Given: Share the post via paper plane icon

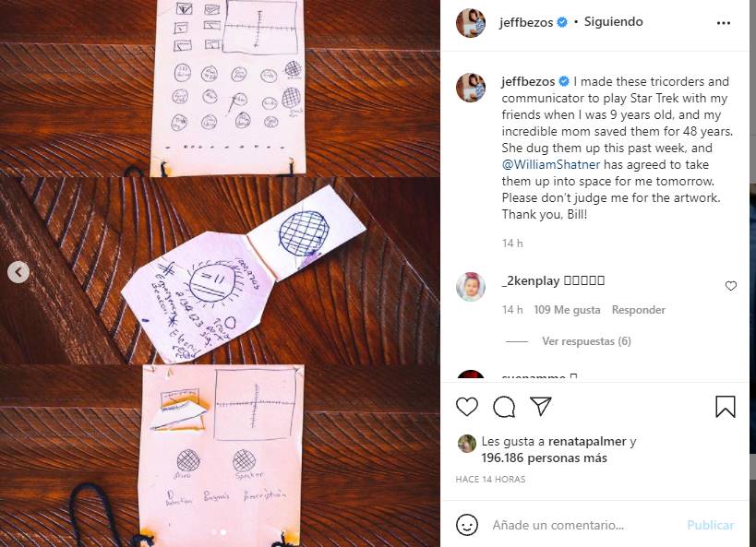Looking at the screenshot, I should [x=541, y=406].
